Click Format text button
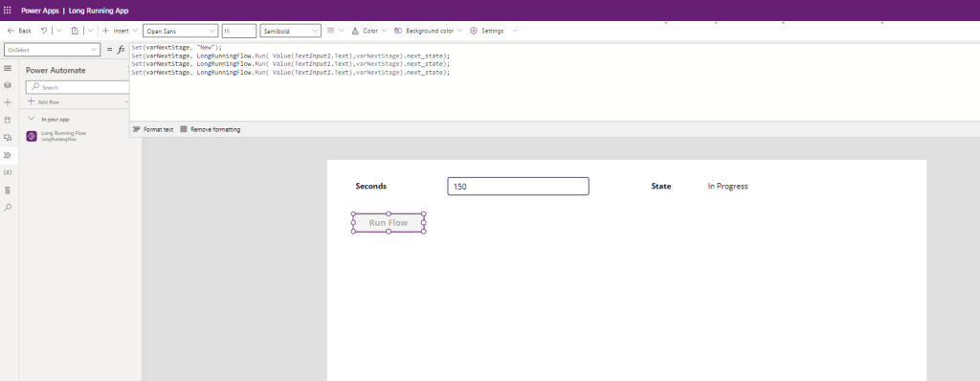This screenshot has height=381, width=980. coord(153,129)
